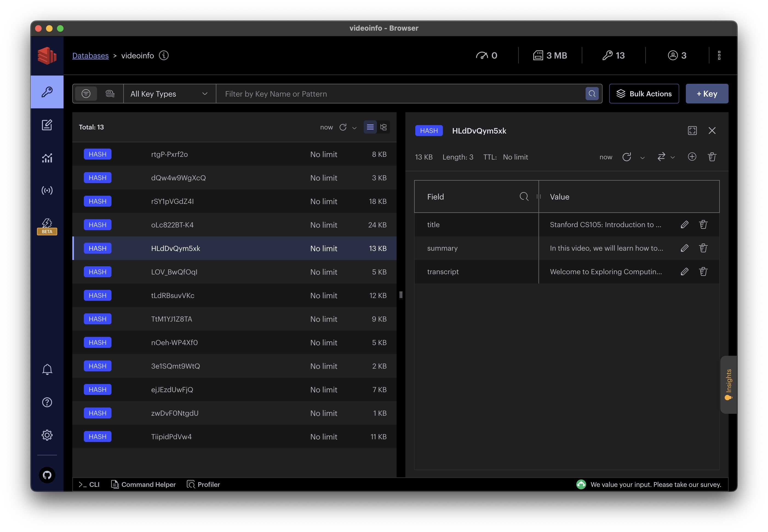The image size is (768, 532).
Task: Click the Bulk Actions button
Action: click(x=644, y=94)
